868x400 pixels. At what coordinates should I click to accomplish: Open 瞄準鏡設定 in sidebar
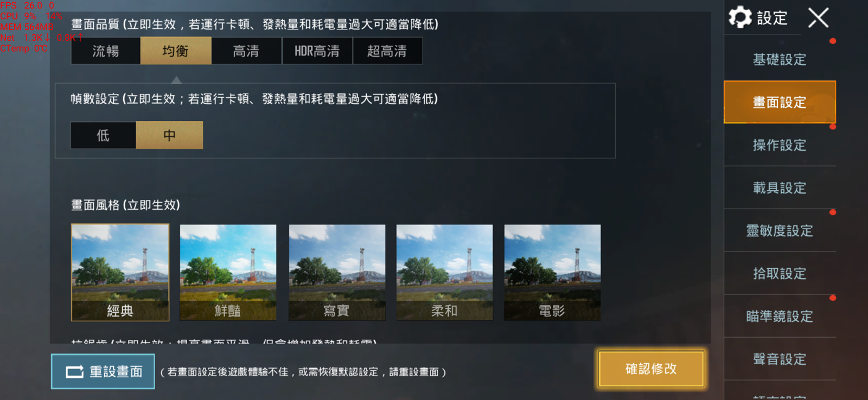pyautogui.click(x=780, y=317)
